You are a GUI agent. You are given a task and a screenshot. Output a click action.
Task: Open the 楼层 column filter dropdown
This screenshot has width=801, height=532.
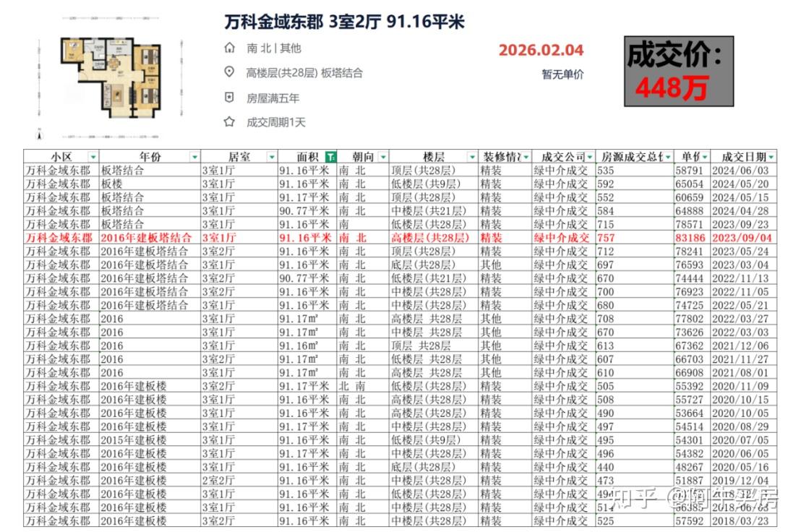473,157
